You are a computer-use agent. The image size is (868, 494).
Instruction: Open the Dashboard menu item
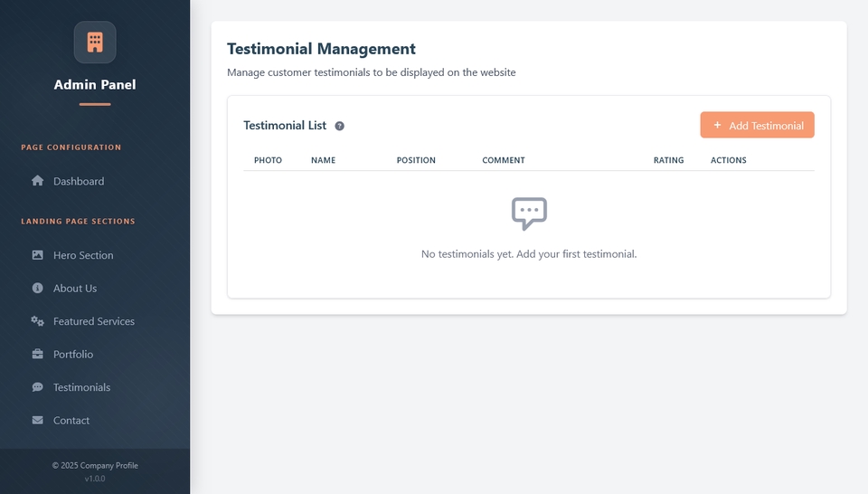[x=79, y=181]
